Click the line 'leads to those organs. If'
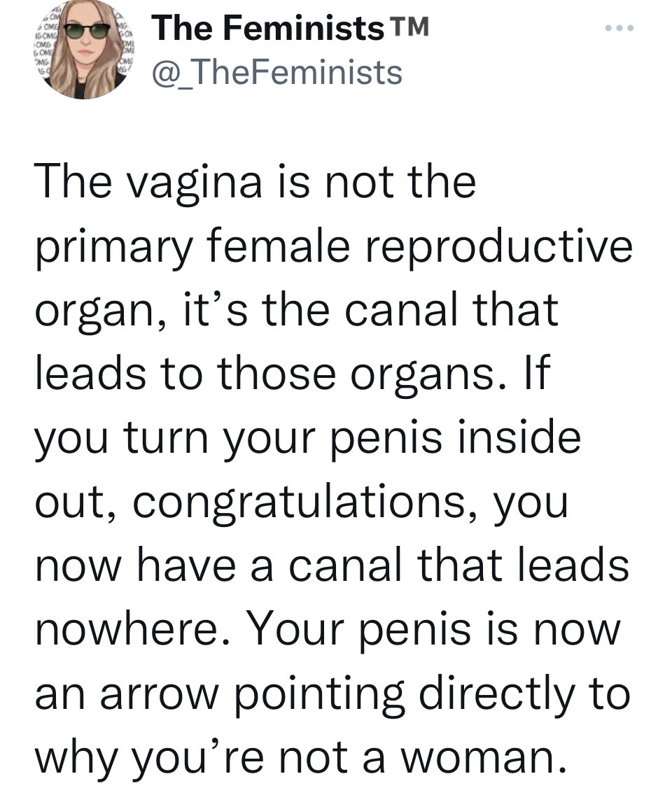The width and height of the screenshot is (672, 809). [x=292, y=373]
